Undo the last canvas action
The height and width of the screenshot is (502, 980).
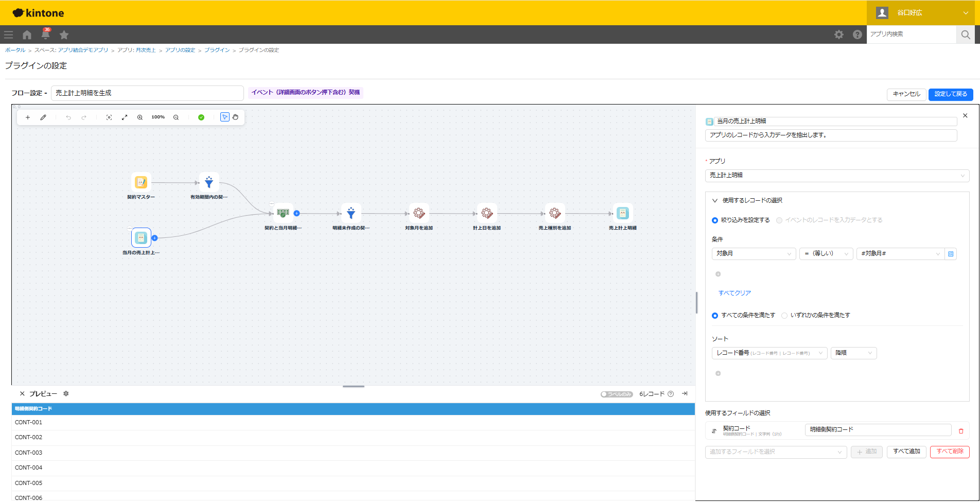point(68,117)
